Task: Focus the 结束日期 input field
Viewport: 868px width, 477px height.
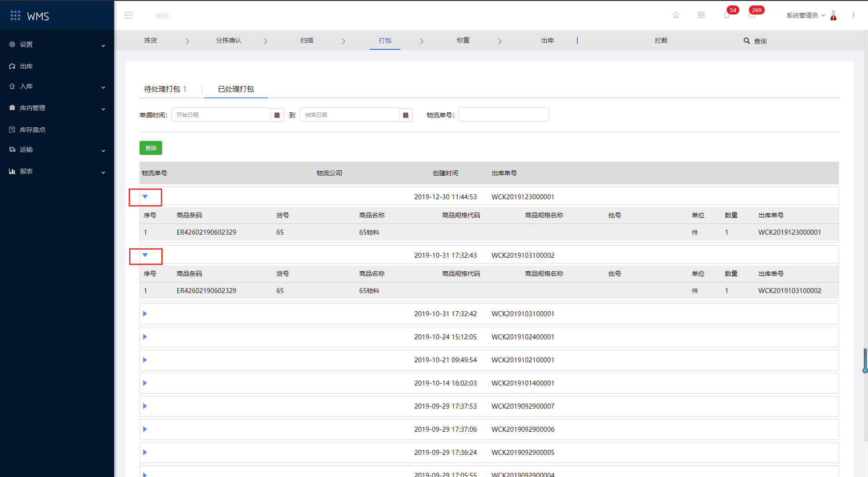Action: click(350, 115)
